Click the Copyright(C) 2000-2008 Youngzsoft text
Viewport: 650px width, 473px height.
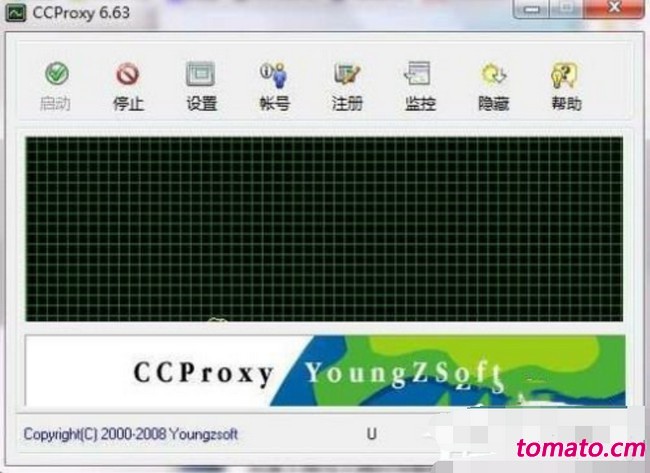pos(131,434)
